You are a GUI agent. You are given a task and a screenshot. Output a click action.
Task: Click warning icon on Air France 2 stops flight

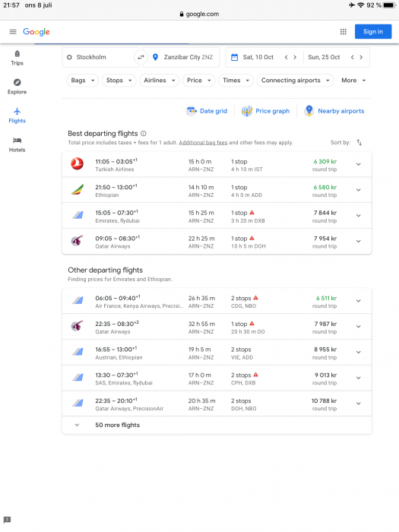(x=256, y=298)
